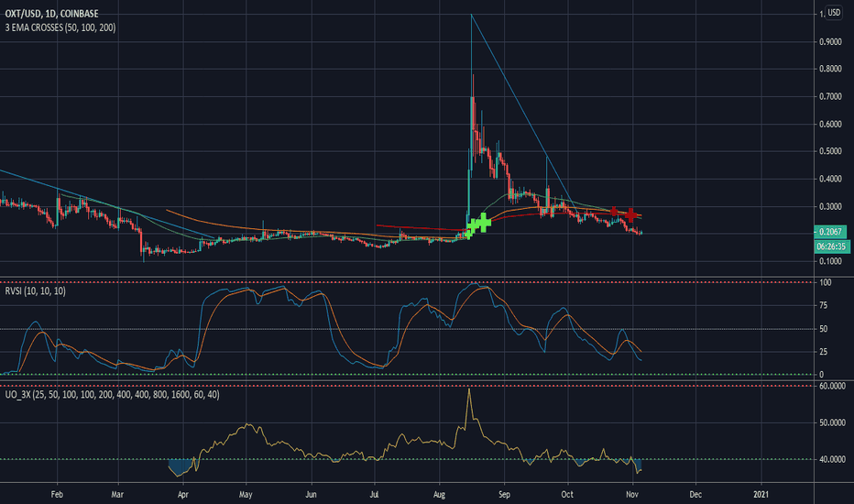Click the May label on the time axis

[x=246, y=495]
